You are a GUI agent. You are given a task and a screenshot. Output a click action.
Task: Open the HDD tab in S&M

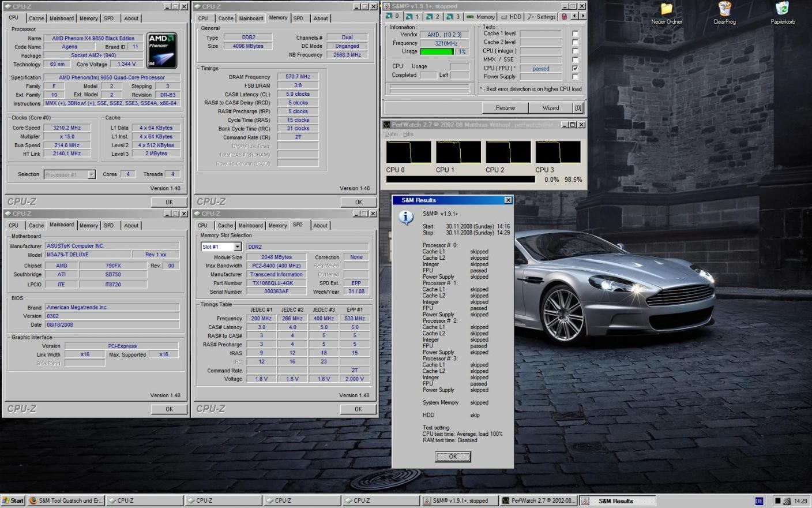click(512, 17)
